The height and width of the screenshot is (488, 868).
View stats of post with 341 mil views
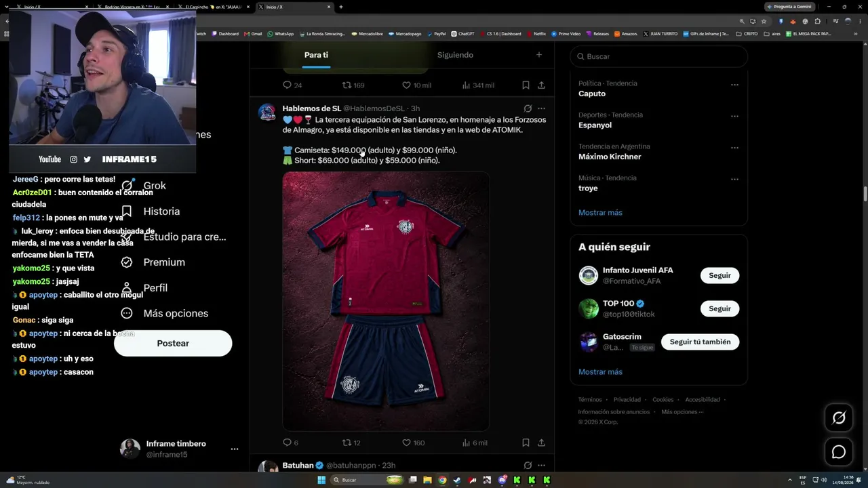(x=477, y=85)
